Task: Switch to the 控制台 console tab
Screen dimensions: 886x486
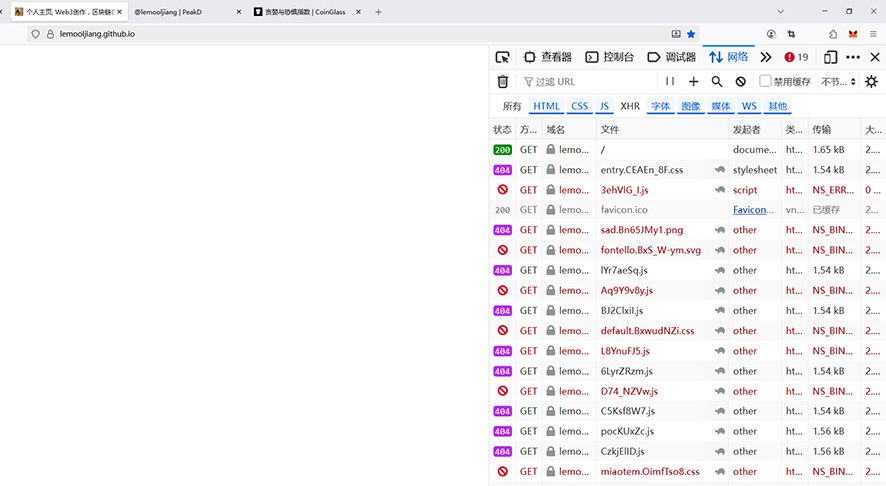Action: tap(609, 57)
